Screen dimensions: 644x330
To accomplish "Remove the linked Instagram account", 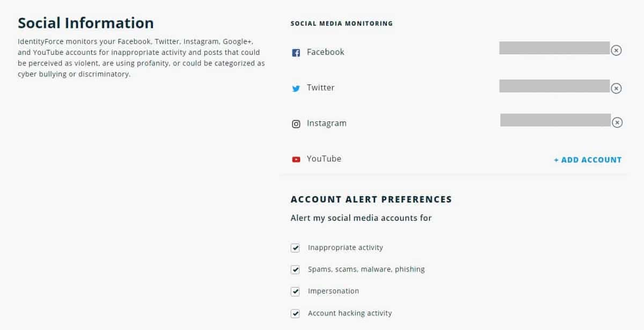I will pyautogui.click(x=618, y=123).
